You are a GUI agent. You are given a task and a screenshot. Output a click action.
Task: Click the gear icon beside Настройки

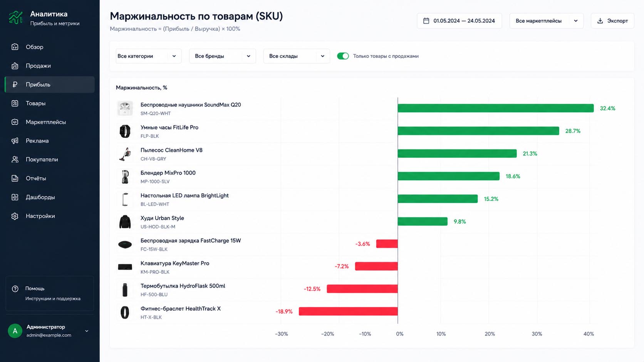(15, 216)
